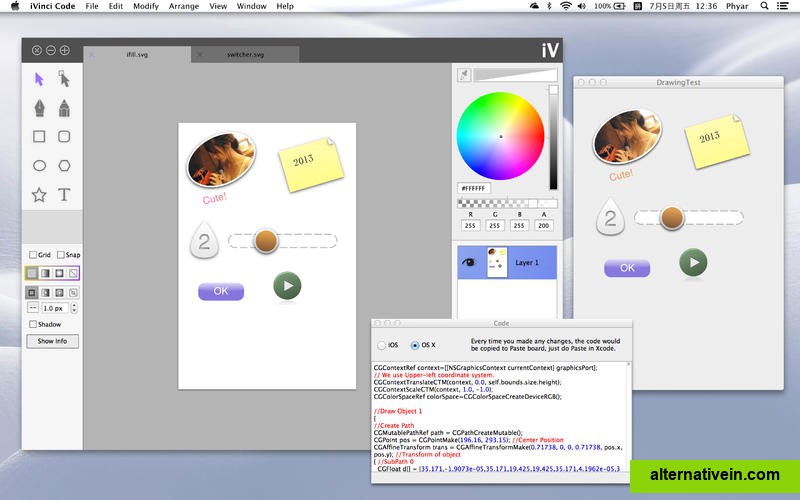Click the eyedropper color picker icon
Image resolution: width=800 pixels, height=500 pixels.
(464, 75)
